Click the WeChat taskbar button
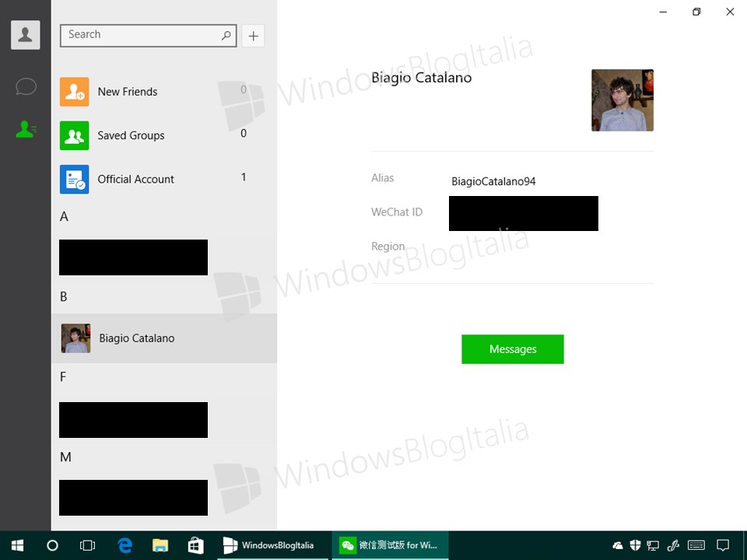The height and width of the screenshot is (560, 747). [390, 546]
